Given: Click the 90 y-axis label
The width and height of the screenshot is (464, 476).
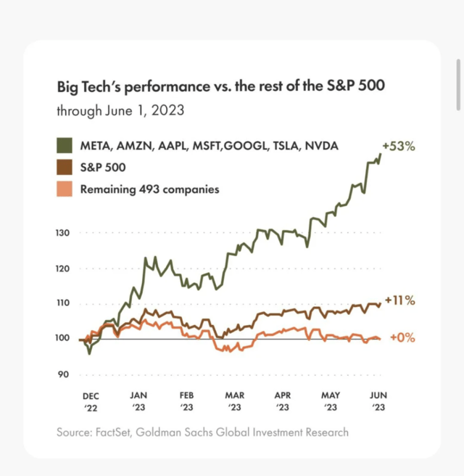Looking at the screenshot, I should [x=63, y=374].
